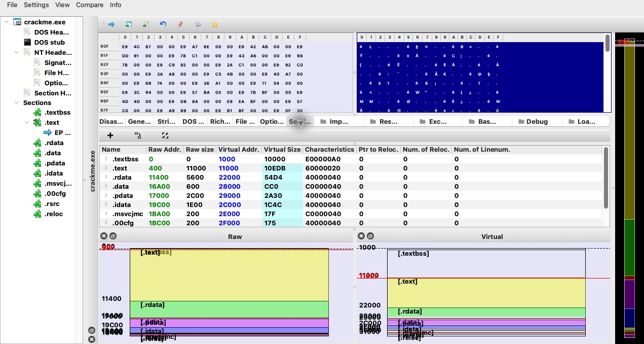Click the green [.rdata] block in the Raw diagram
The image size is (644, 344).
tap(229, 309)
